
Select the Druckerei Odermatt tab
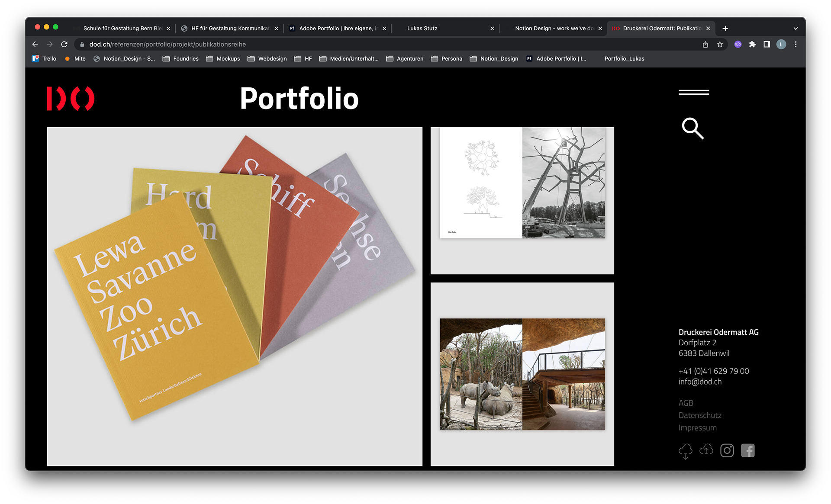point(661,29)
